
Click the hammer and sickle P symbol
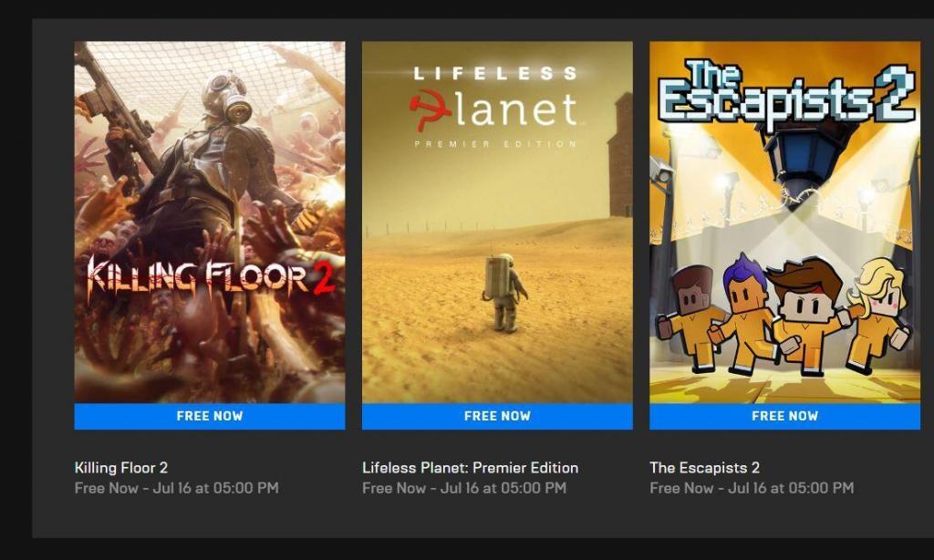[x=431, y=109]
